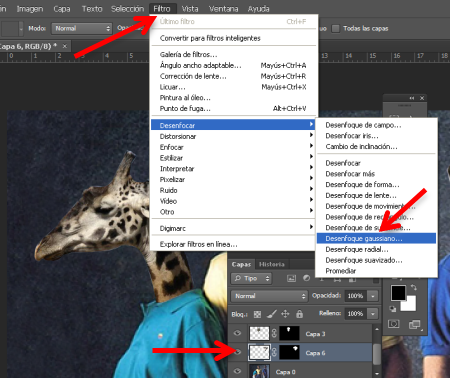The width and height of the screenshot is (450, 378).
Task: Click the pixel layer filter icon
Action: 291,278
